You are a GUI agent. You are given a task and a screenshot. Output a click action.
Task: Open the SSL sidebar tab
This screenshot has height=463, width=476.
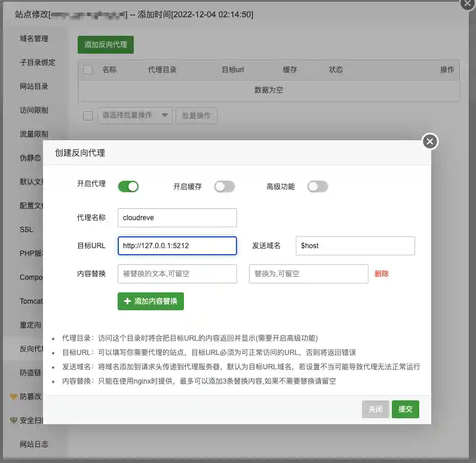pos(26,230)
